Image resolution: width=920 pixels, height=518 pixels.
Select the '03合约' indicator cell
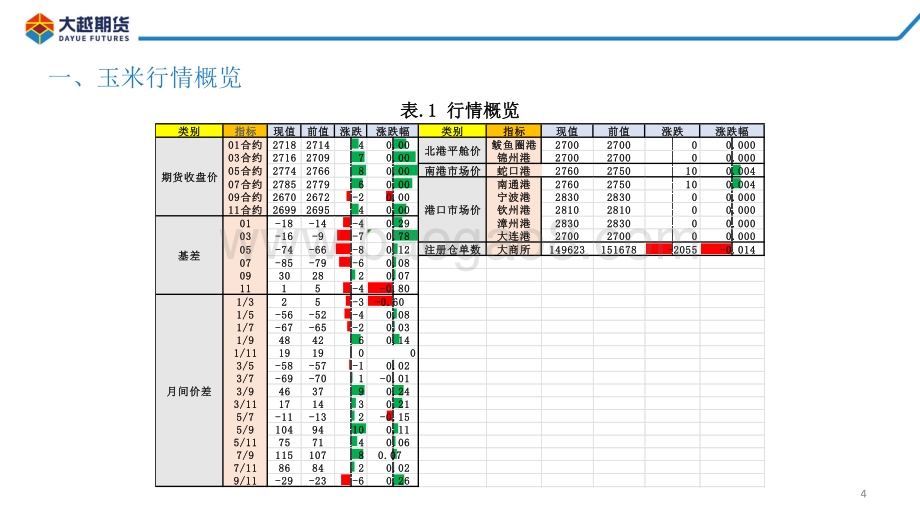click(x=245, y=158)
